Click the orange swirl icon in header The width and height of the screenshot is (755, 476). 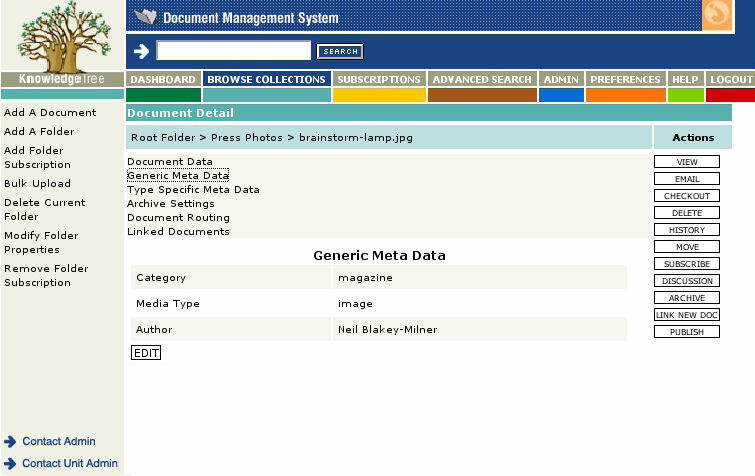[x=717, y=16]
